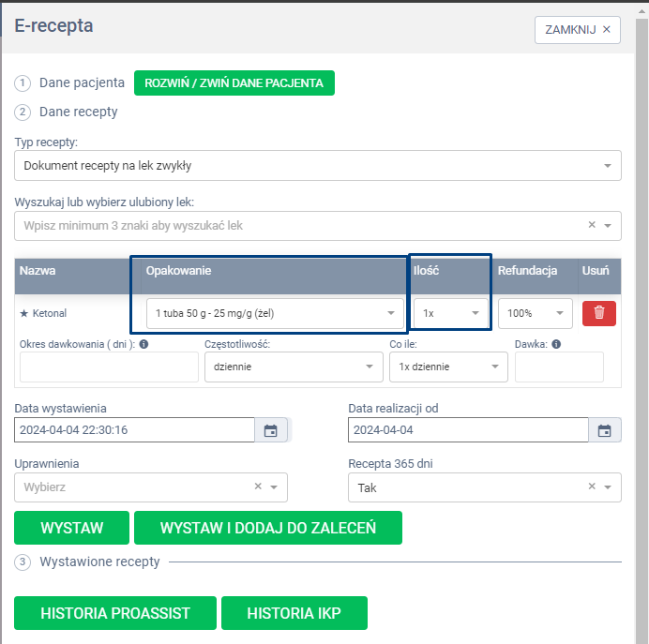The height and width of the screenshot is (644, 649).
Task: Open HISTORIA PROASSIST
Action: pos(115,613)
